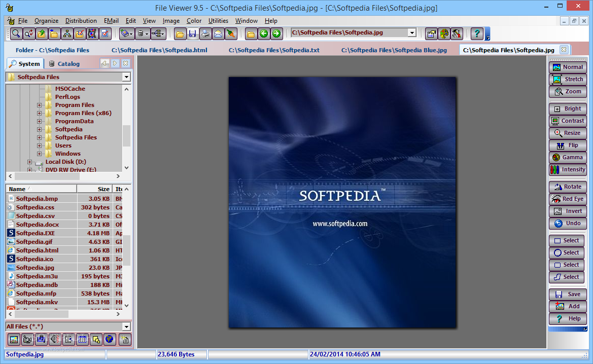Click the Gamma button
This screenshot has width=593, height=364.
568,157
